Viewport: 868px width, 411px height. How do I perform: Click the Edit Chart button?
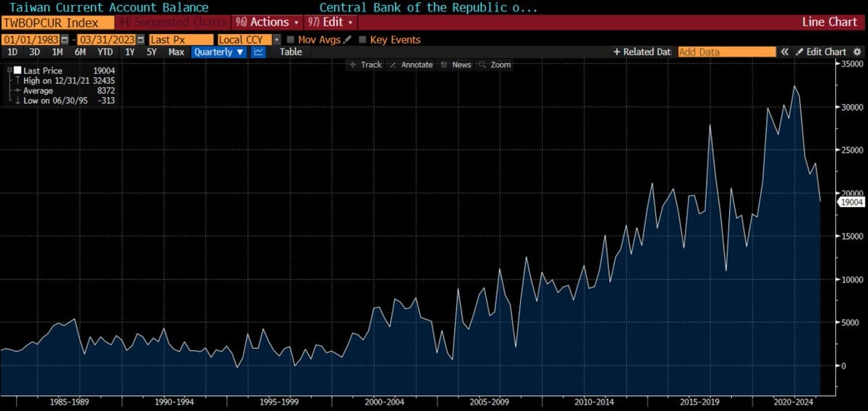tap(821, 52)
